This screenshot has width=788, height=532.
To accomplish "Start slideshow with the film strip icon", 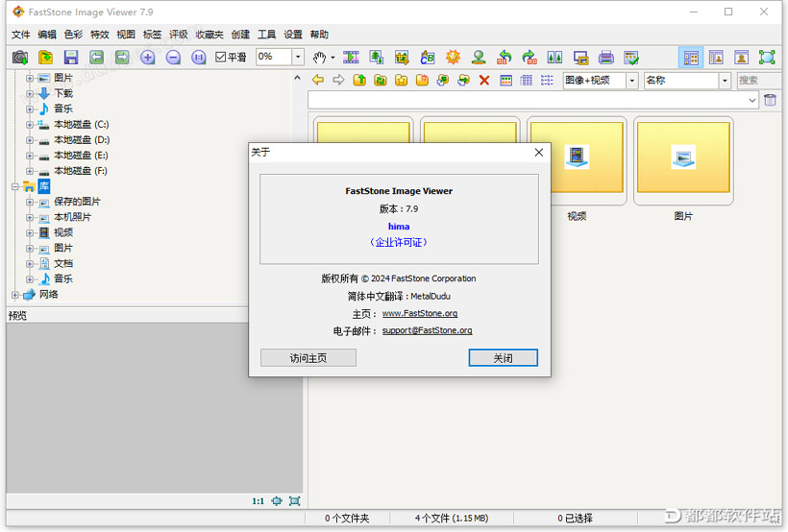I will click(351, 58).
